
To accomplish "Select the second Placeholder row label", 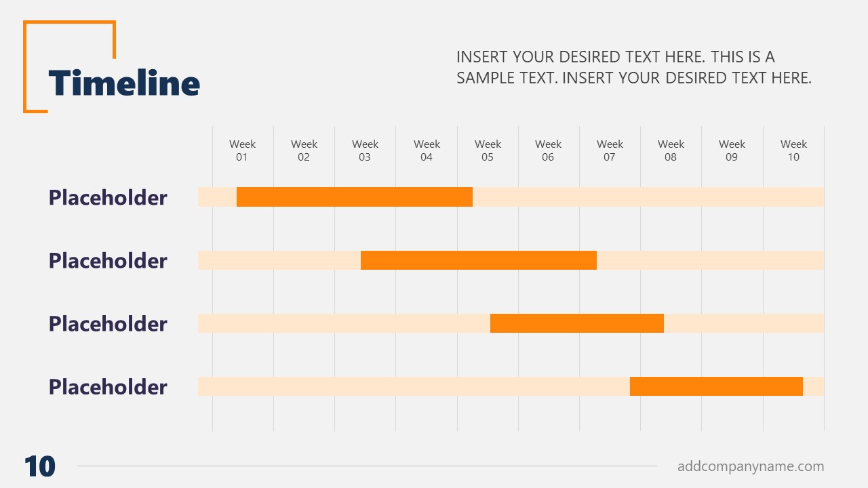I will 108,260.
